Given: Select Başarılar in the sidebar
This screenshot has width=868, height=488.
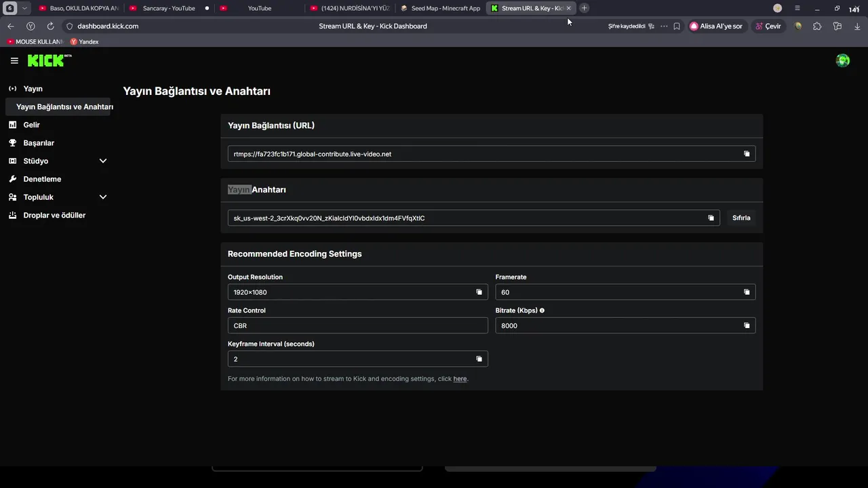Looking at the screenshot, I should (x=39, y=143).
